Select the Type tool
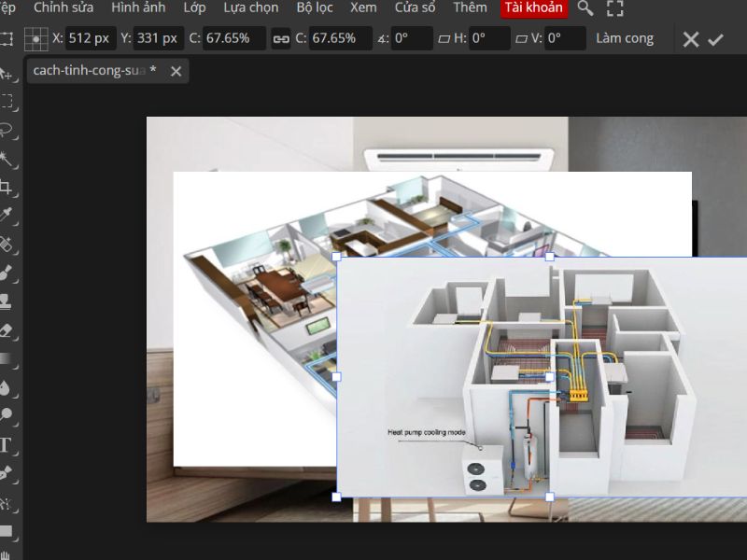The width and height of the screenshot is (747, 560). point(6,445)
